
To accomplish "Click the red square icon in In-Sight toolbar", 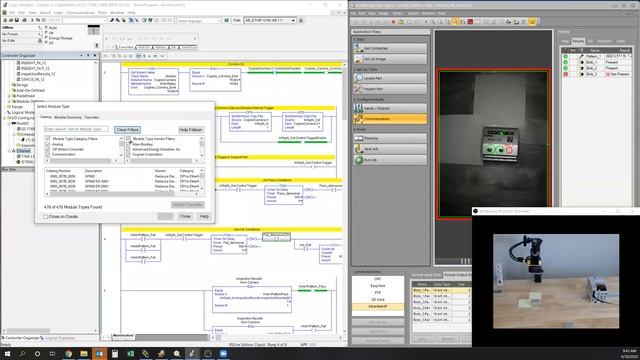I will (470, 22).
